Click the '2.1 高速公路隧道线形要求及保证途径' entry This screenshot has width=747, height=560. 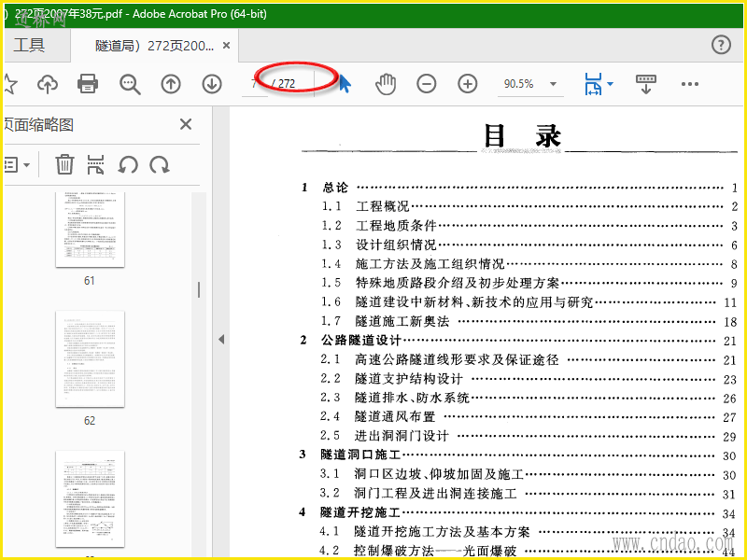pos(529,359)
